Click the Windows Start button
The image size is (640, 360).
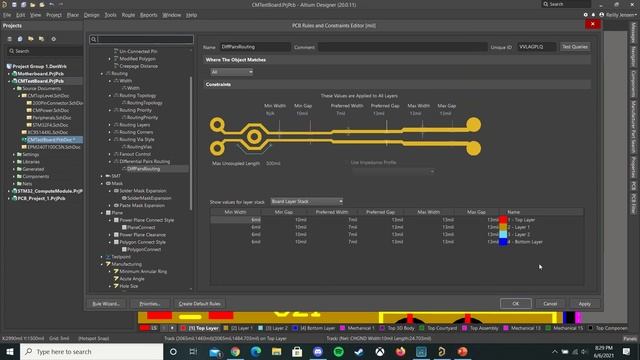(x=10, y=352)
